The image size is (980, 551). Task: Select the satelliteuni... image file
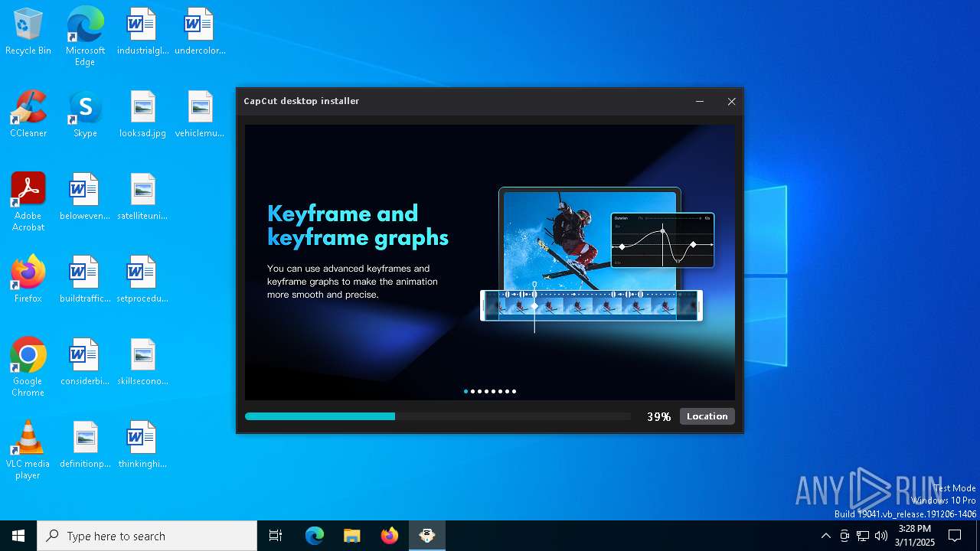click(x=142, y=197)
